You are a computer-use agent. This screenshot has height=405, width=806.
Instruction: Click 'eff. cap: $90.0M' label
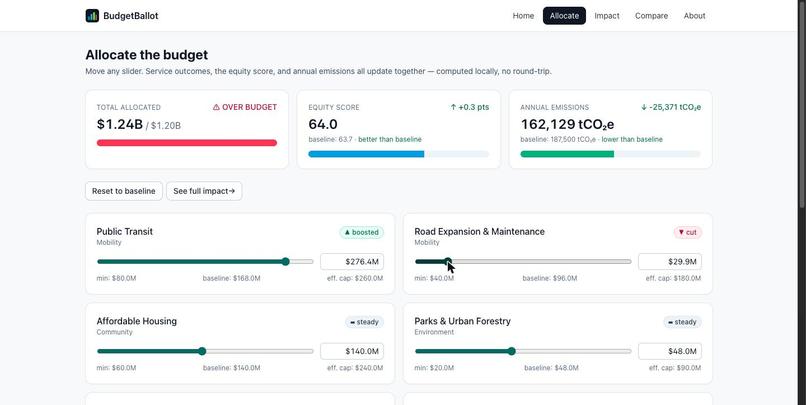[x=675, y=368]
